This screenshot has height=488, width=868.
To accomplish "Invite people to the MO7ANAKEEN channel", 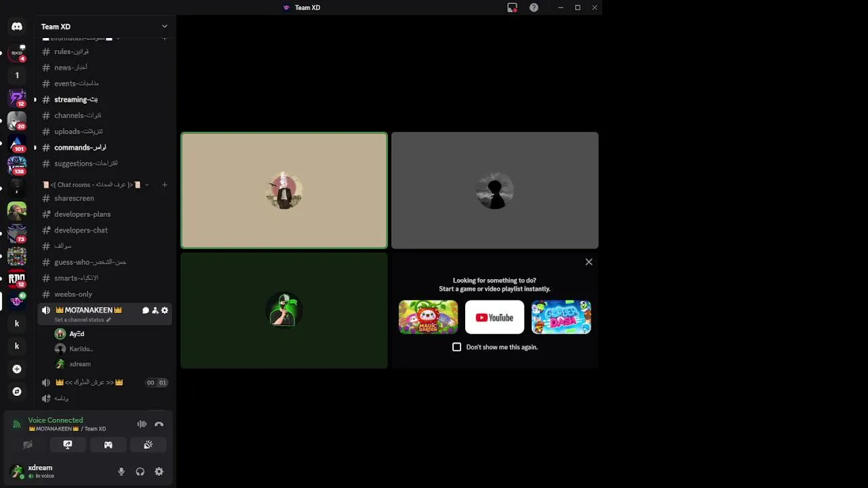I will (155, 310).
